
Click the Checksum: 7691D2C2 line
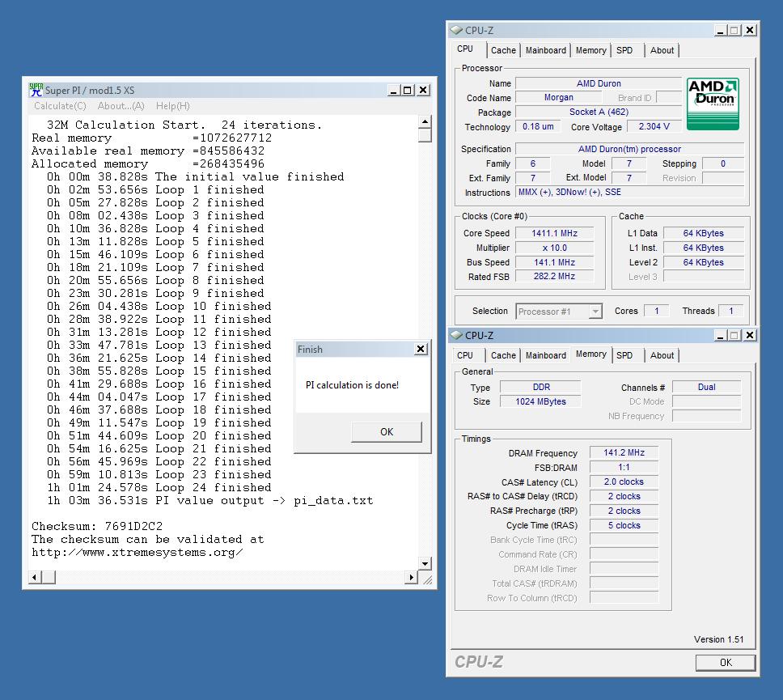97,526
